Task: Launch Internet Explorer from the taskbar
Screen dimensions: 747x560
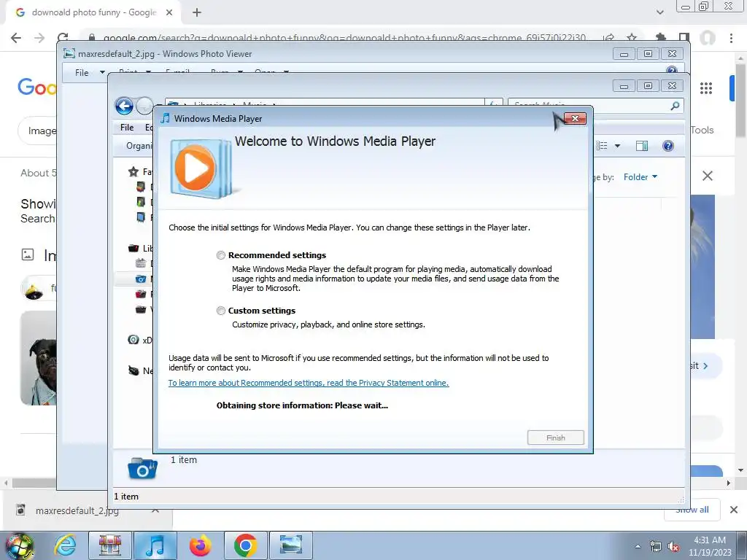Action: 65,545
